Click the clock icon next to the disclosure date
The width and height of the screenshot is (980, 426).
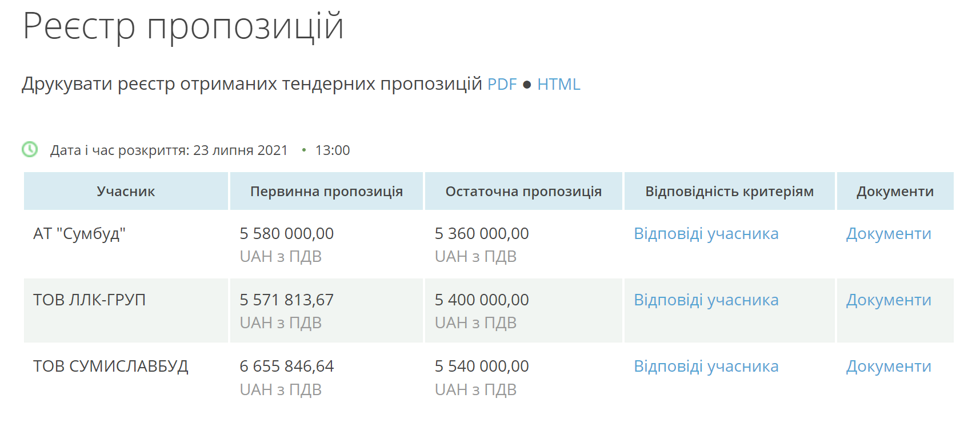point(30,150)
